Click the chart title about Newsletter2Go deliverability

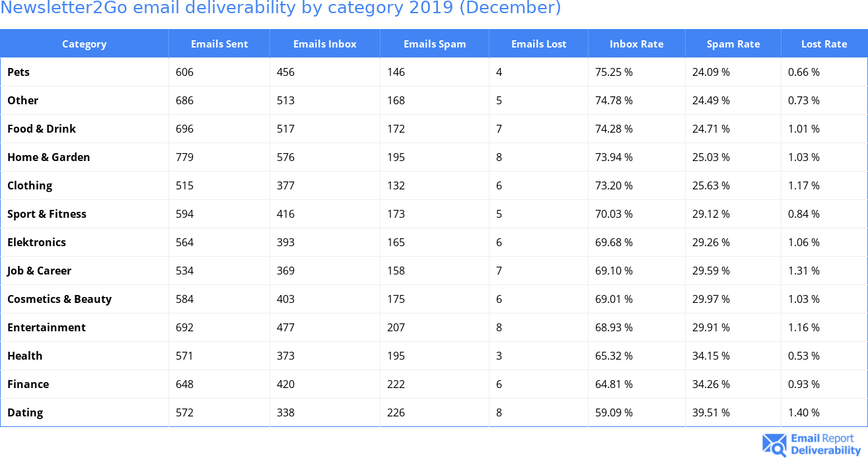pos(281,9)
